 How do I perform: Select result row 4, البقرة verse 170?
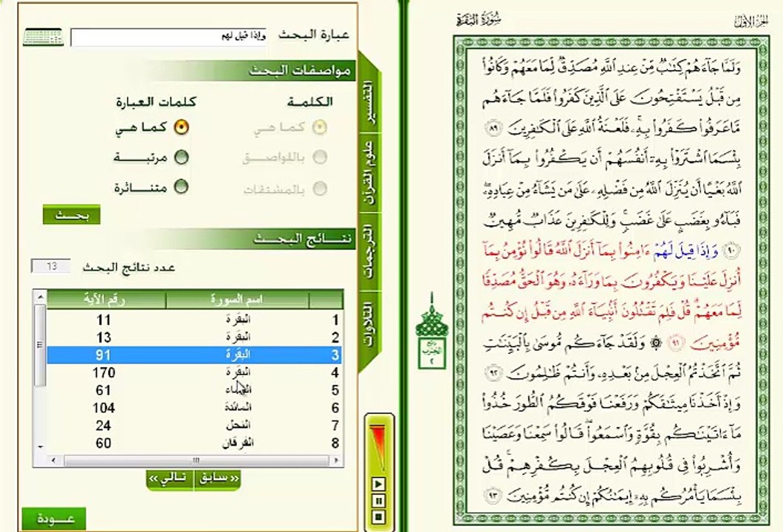pyautogui.click(x=194, y=372)
